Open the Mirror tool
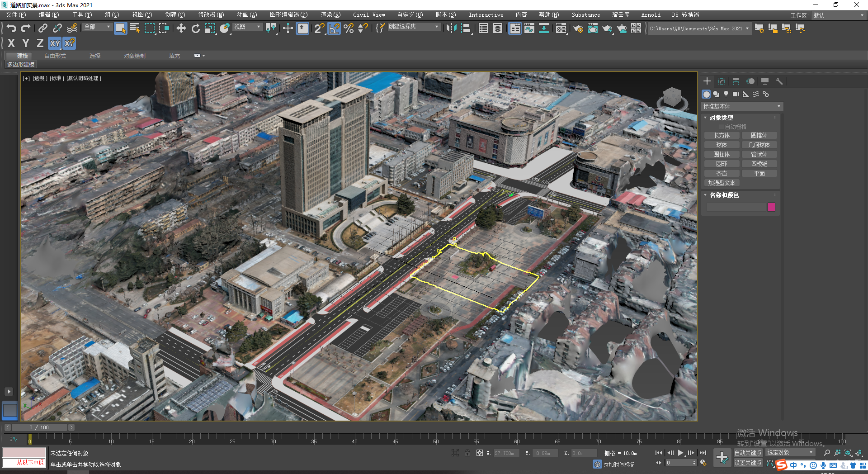 (451, 28)
